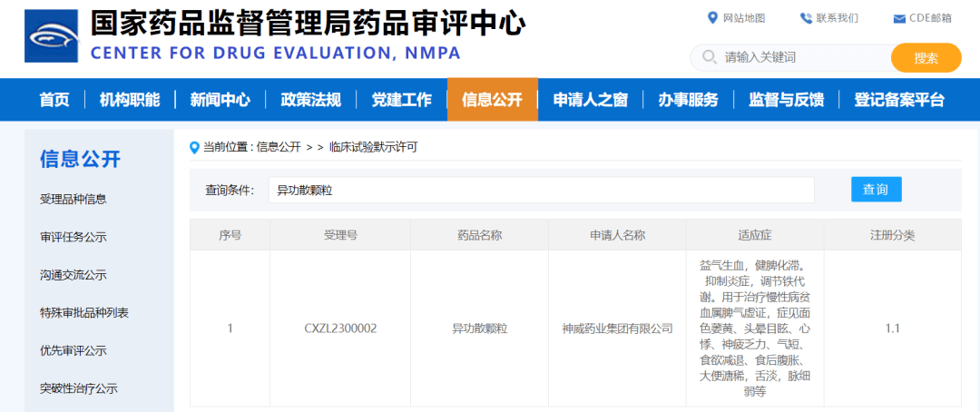
Task: Click acceptance number CXZL2300002 cell
Action: tap(340, 329)
